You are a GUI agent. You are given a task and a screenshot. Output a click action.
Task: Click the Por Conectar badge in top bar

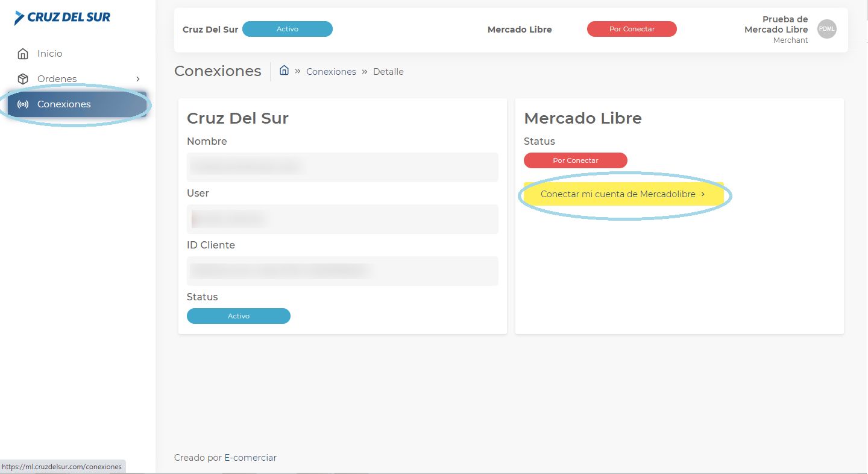pyautogui.click(x=632, y=29)
